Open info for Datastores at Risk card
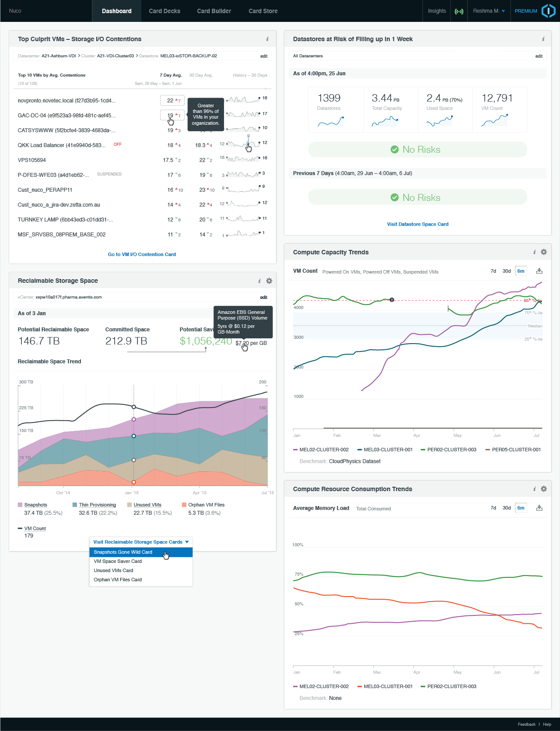 [x=543, y=39]
